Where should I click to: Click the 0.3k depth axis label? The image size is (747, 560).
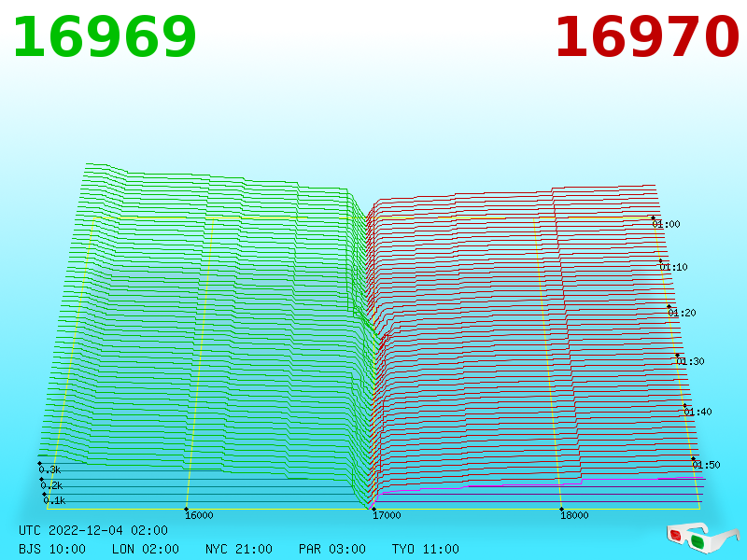(x=49, y=470)
